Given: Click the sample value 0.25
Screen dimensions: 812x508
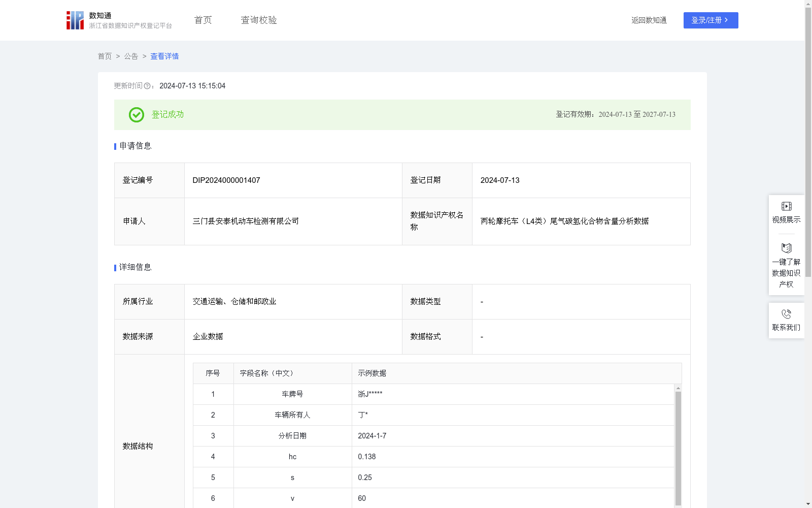Looking at the screenshot, I should (x=365, y=478).
